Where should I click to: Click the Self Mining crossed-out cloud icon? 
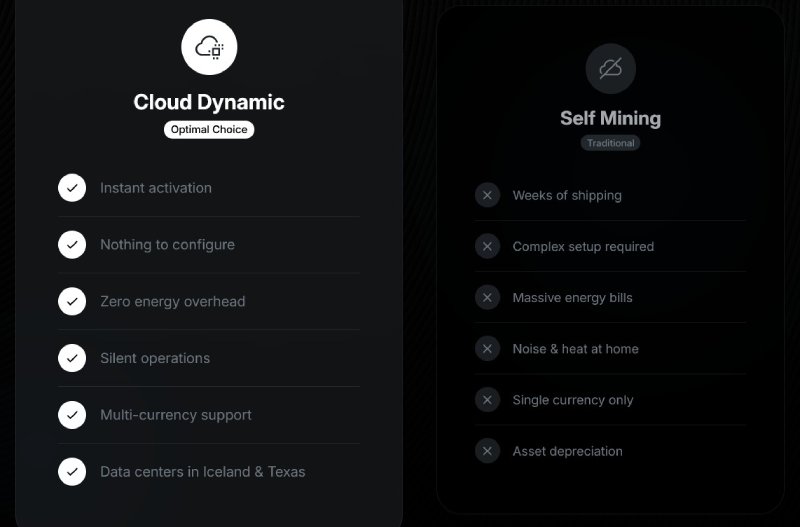[611, 68]
